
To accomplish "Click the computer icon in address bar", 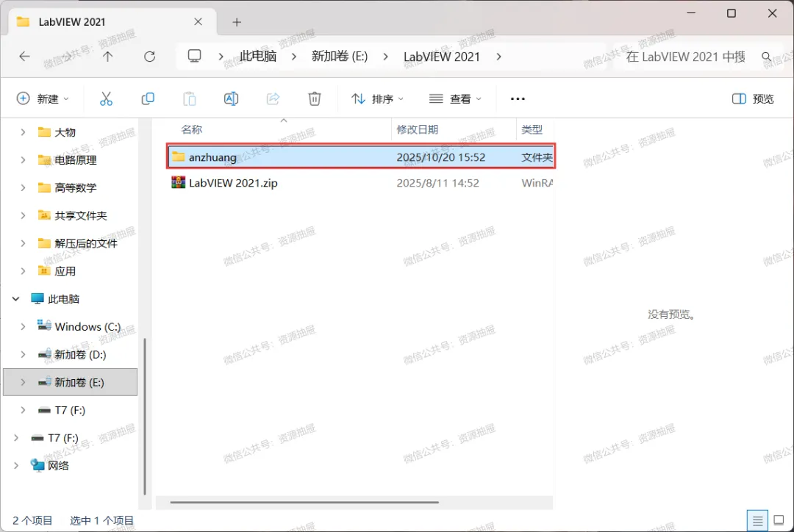I will click(x=194, y=56).
